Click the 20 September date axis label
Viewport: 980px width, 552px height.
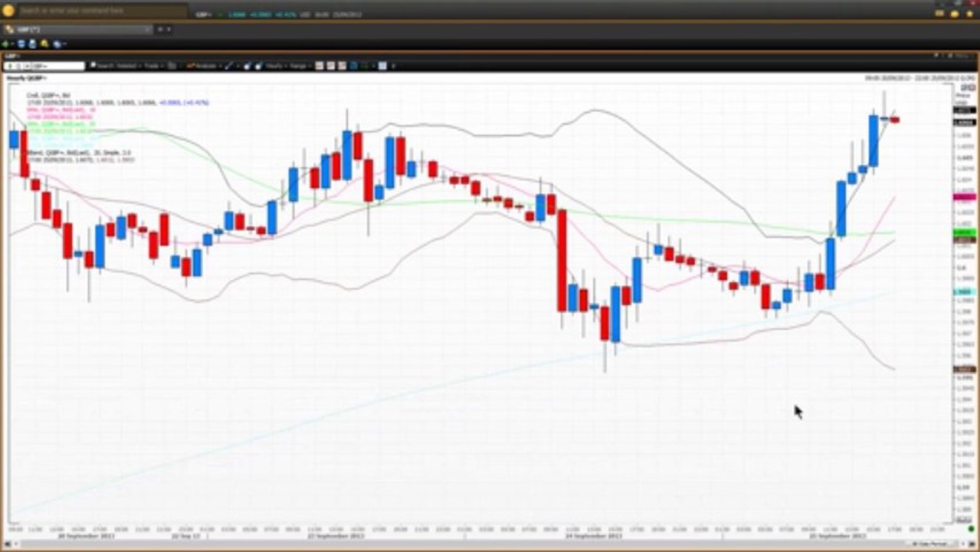pyautogui.click(x=86, y=536)
